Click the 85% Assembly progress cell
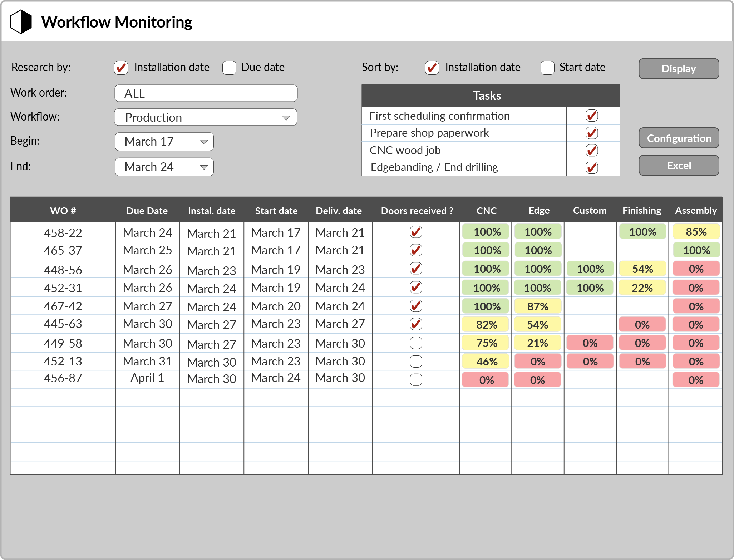 696,232
